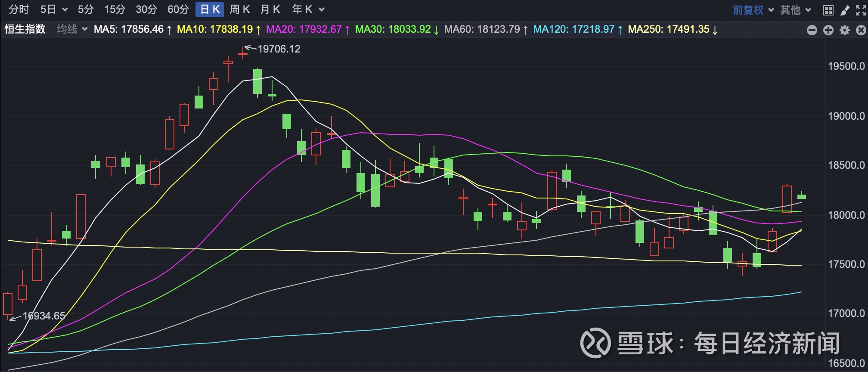Image resolution: width=868 pixels, height=372 pixels.
Task: Click the MA10: 17838.19 value
Action: click(219, 29)
